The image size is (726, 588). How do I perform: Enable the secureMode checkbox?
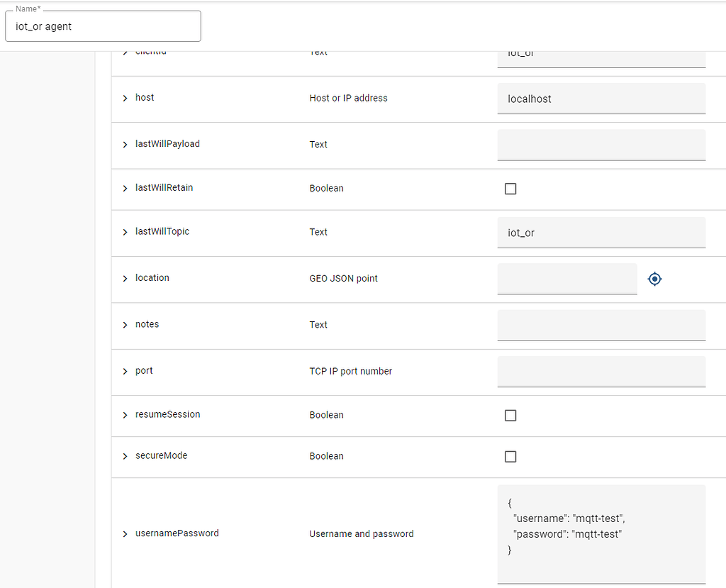510,456
